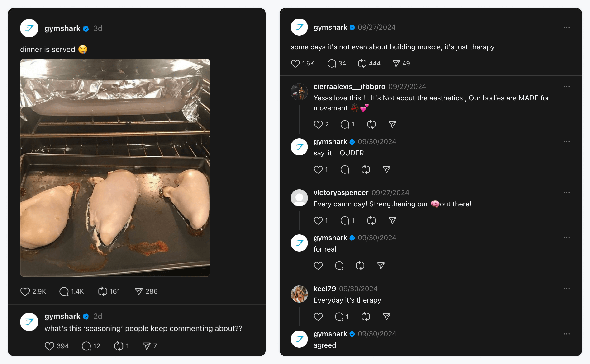Open more options on keel79's comment
This screenshot has height=364, width=590.
567,289
